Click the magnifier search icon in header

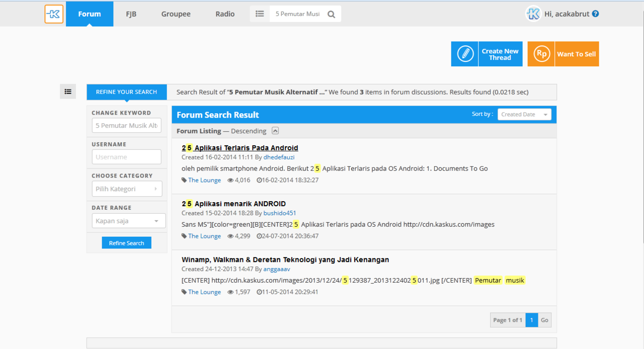[331, 14]
